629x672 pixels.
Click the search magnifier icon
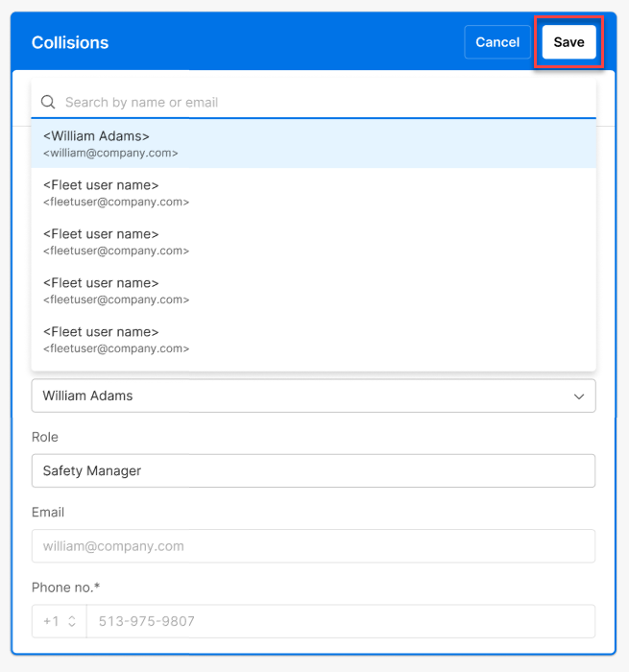(48, 102)
